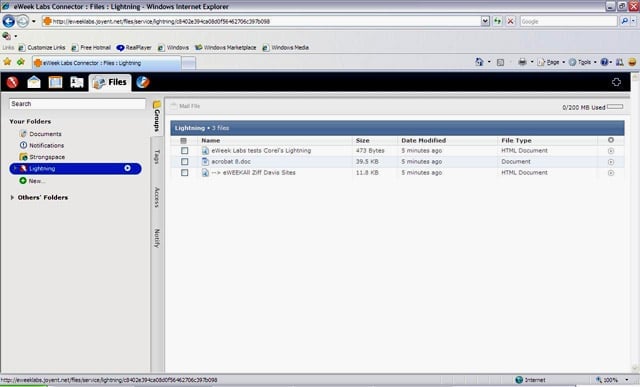Click options icon in file table header

(x=611, y=140)
